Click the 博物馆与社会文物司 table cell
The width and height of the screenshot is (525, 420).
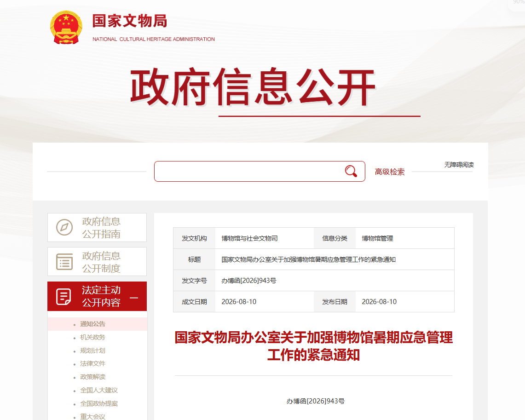click(265, 238)
